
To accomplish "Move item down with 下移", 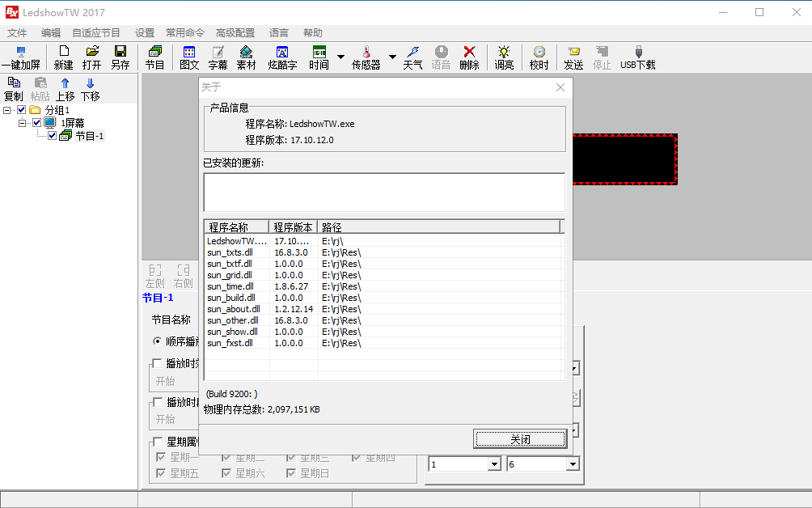I will coord(90,89).
